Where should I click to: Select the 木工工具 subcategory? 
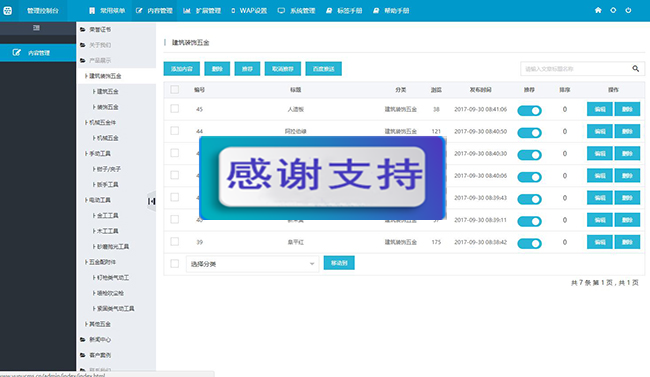[x=106, y=231]
